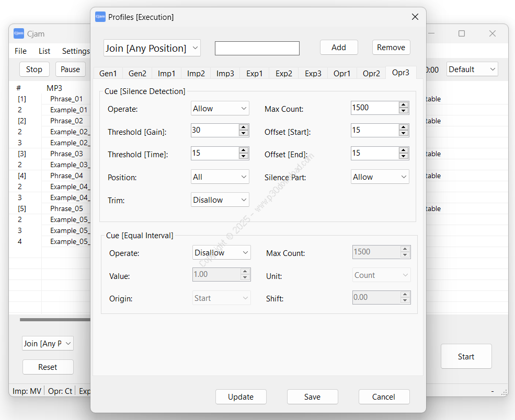Expand the Position dropdown set to All
Screen dimensions: 515x420
(220, 177)
